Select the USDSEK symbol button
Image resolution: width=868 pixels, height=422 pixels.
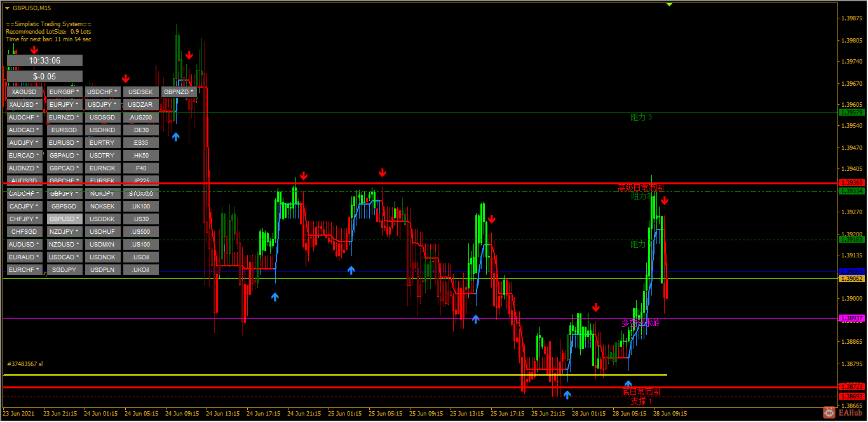[140, 92]
